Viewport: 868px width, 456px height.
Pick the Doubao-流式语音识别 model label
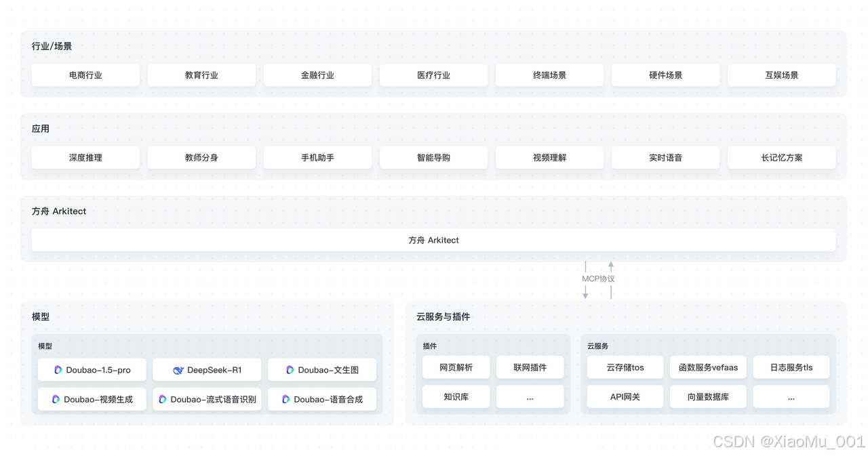pos(213,399)
